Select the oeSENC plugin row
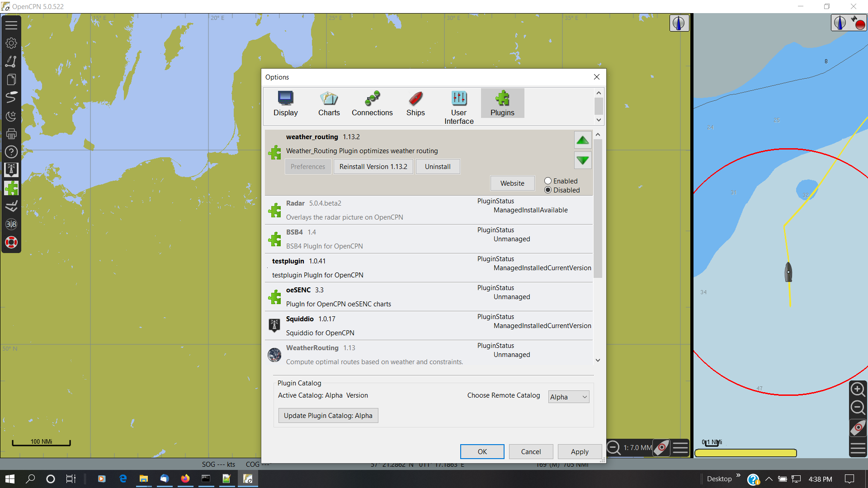This screenshot has height=488, width=868. pos(429,297)
